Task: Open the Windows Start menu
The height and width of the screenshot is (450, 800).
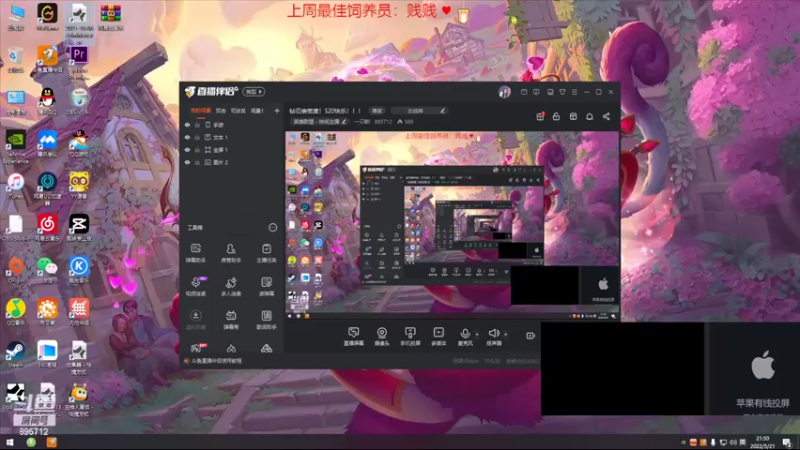Action: click(10, 442)
